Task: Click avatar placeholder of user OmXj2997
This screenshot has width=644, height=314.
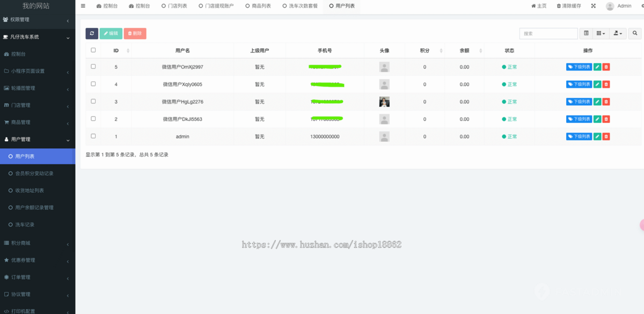Action: 384,67
